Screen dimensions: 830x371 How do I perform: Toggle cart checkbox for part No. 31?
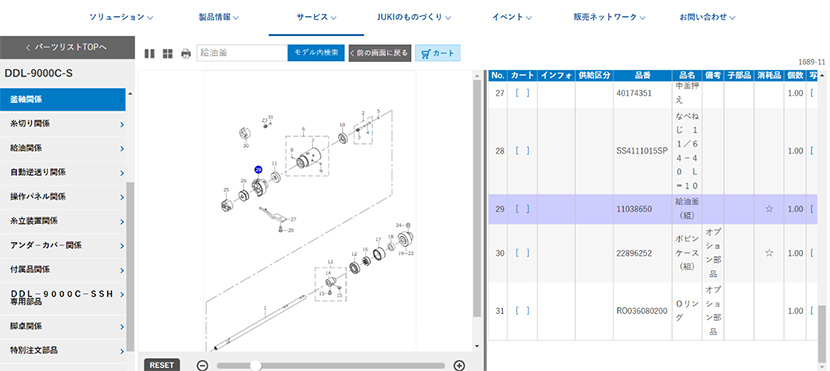[x=522, y=311]
